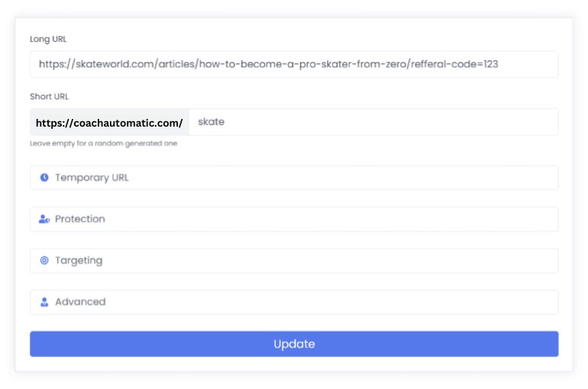The width and height of the screenshot is (588, 389).
Task: Select the 'Protection' label text
Action: tap(80, 220)
